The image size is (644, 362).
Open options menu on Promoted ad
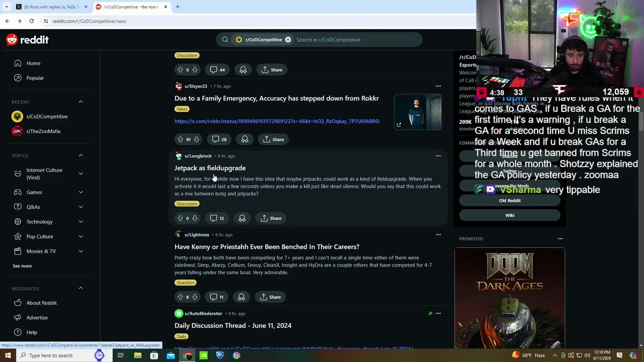click(x=560, y=239)
